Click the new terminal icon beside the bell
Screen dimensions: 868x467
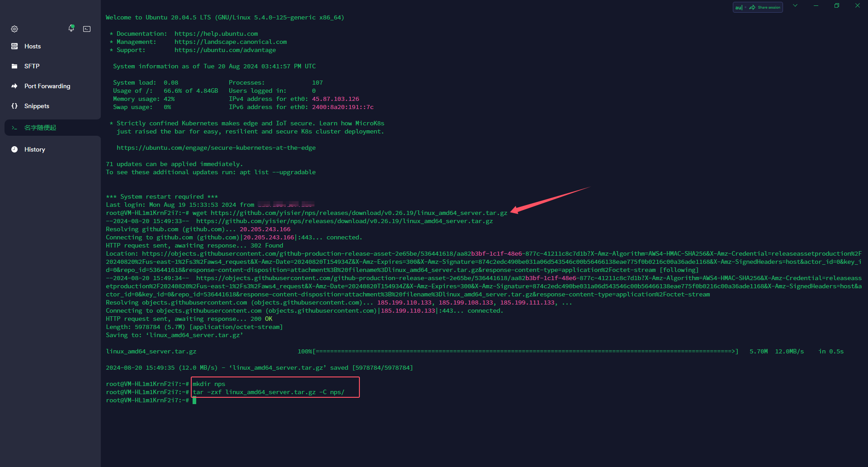coord(87,29)
